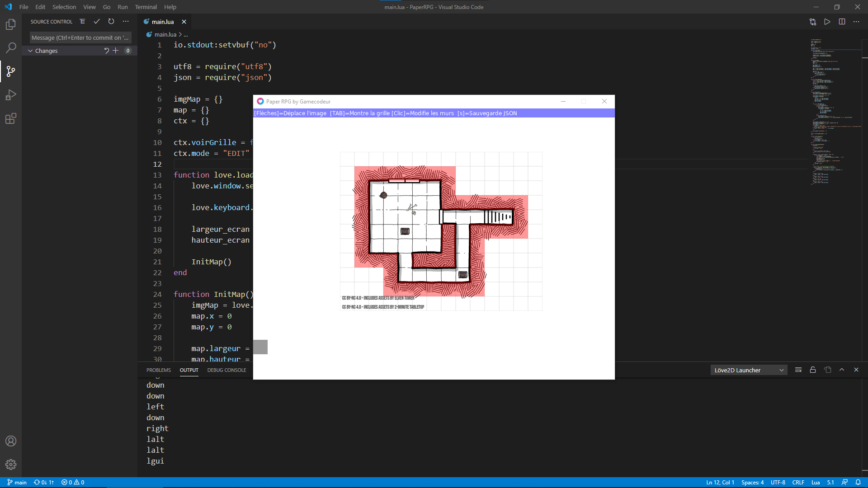Open the Löve2D Launcher output channel dropdown
This screenshot has height=488, width=868.
point(748,370)
